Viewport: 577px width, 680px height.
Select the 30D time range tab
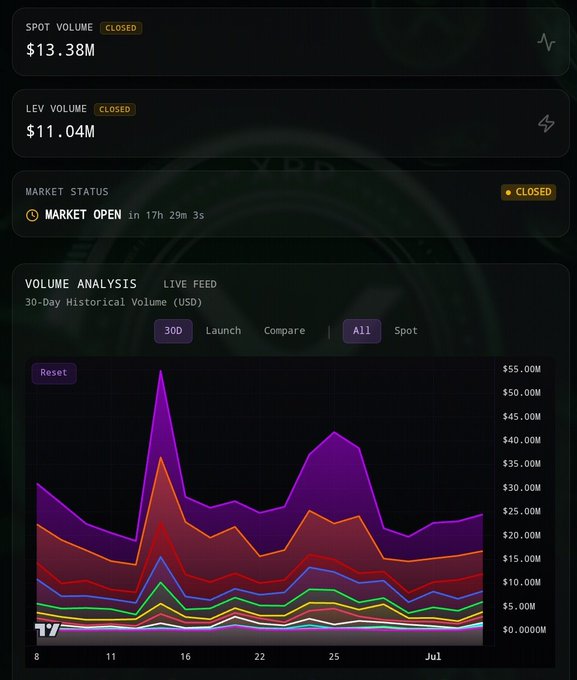[x=173, y=331]
